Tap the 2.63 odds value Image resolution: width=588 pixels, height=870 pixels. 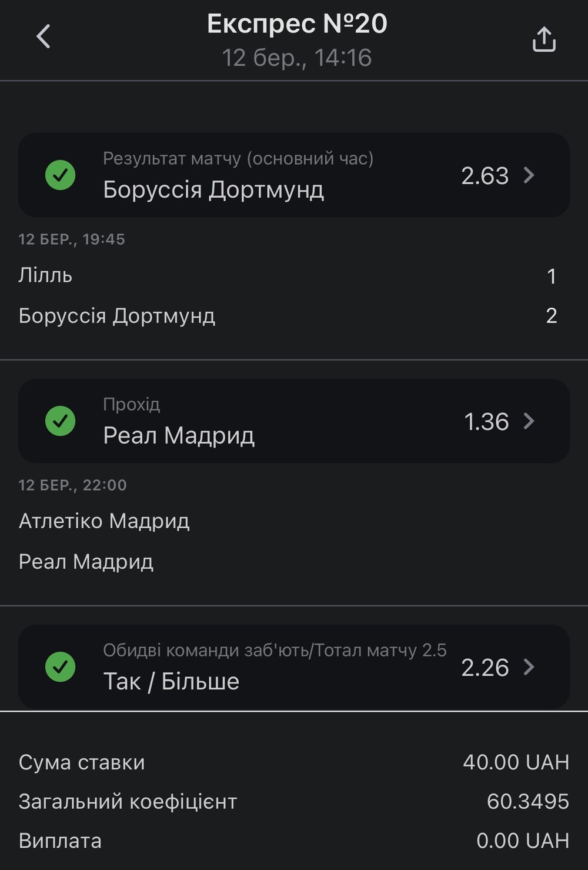point(485,176)
